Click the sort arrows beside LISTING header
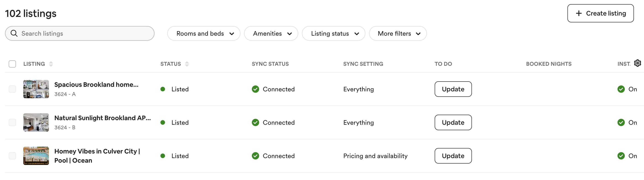This screenshot has width=644, height=180. 51,64
